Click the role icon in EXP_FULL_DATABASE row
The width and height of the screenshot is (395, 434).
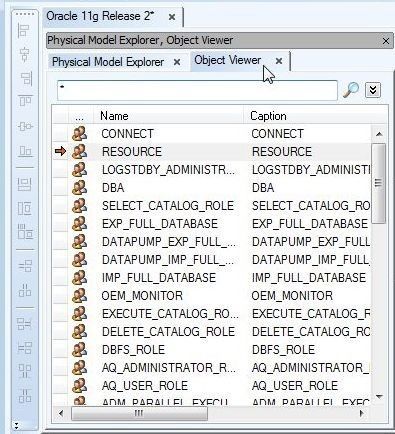[79, 224]
